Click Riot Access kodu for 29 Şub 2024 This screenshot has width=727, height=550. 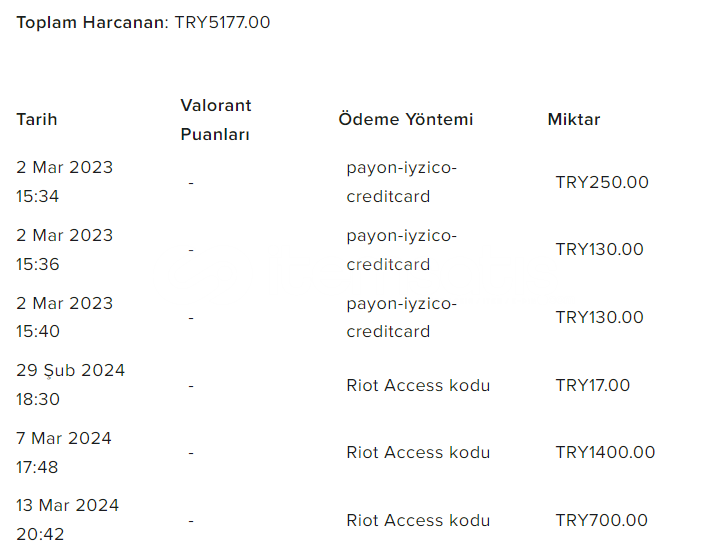click(x=418, y=385)
